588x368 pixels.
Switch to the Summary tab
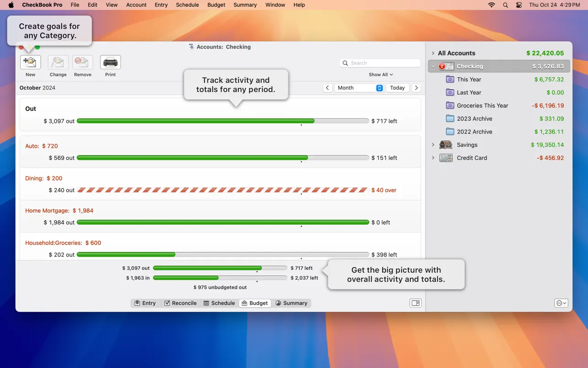[291, 303]
